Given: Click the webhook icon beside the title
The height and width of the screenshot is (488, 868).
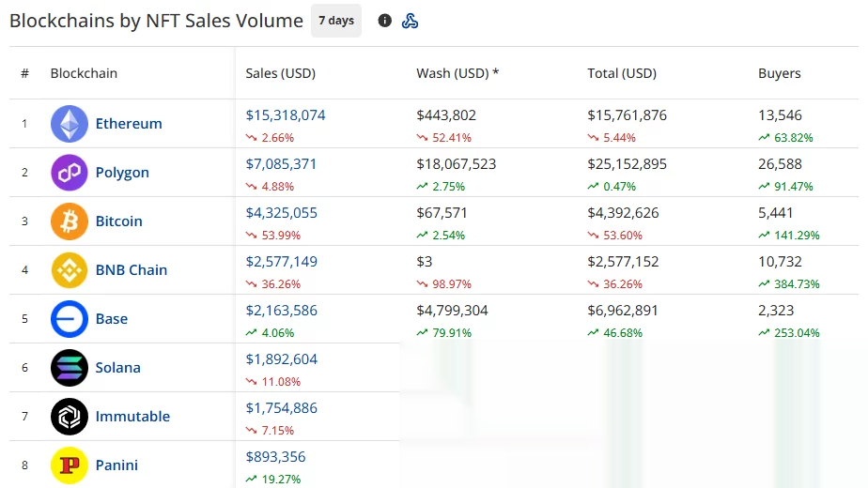Looking at the screenshot, I should [410, 21].
